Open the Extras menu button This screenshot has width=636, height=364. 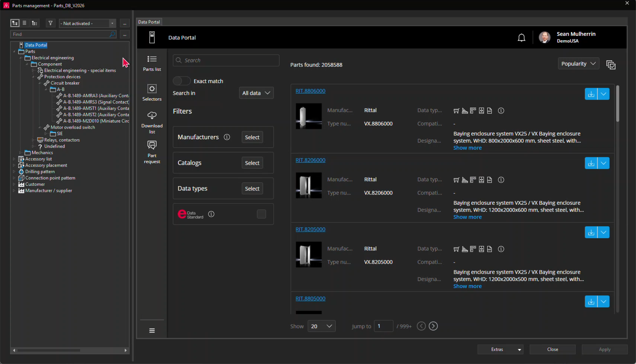[500, 349]
